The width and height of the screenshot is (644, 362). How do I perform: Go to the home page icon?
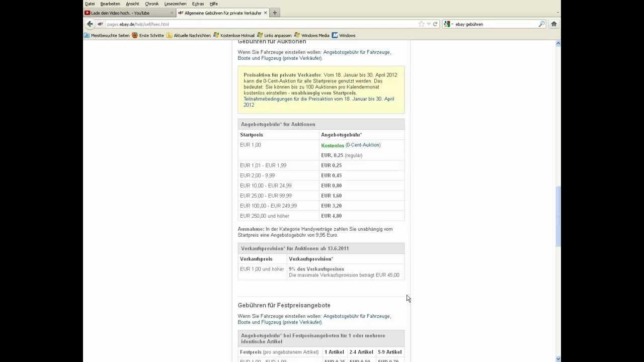pos(554,24)
